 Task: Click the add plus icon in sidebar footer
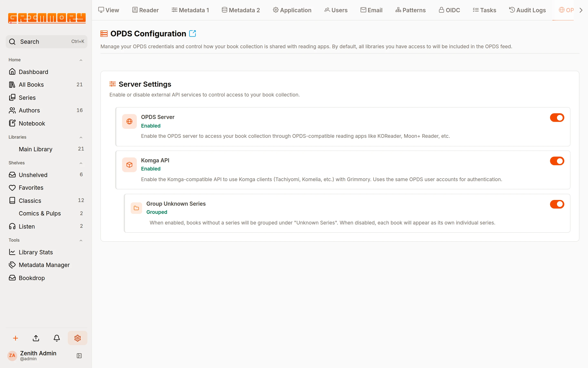pos(15,338)
